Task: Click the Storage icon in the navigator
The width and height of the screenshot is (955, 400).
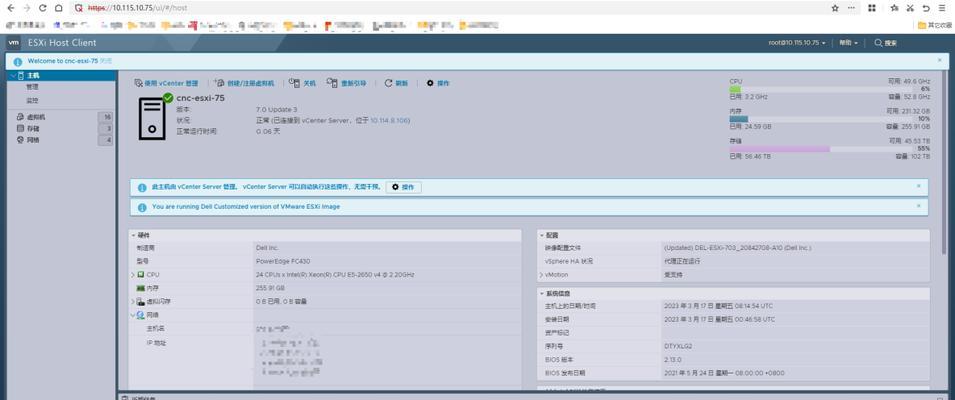Action: tap(20, 128)
